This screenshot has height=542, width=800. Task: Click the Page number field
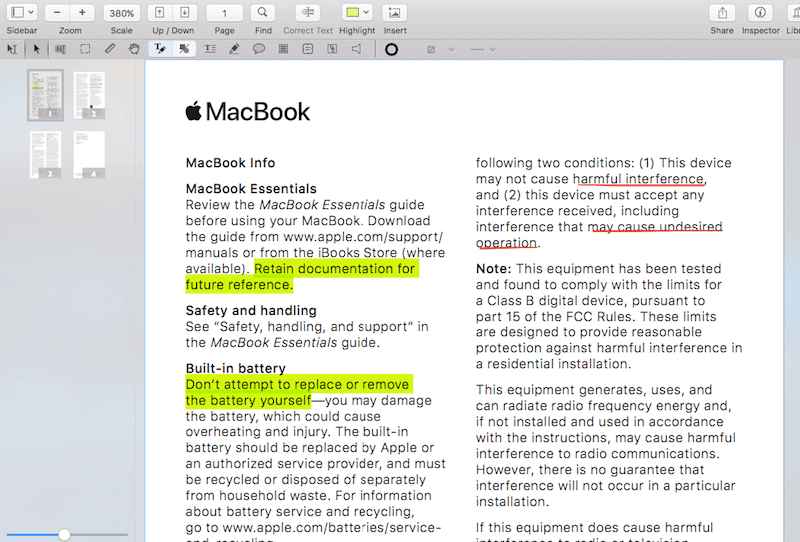tap(224, 13)
